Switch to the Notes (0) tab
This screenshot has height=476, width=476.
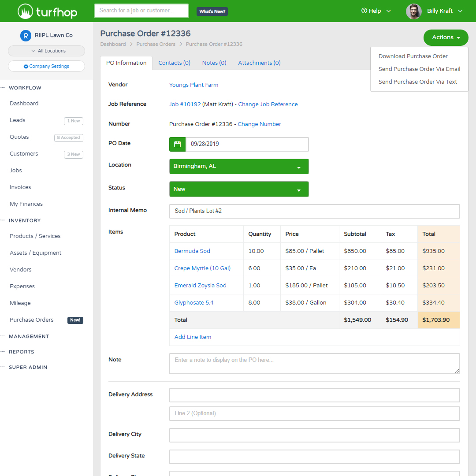pyautogui.click(x=214, y=63)
